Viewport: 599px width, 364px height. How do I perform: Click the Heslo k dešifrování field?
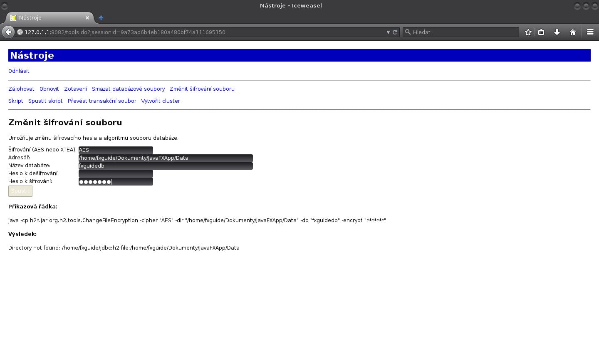pos(116,173)
